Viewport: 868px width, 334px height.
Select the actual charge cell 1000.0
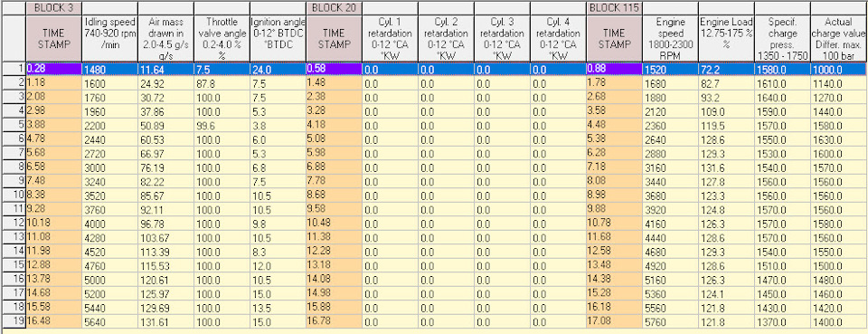click(x=839, y=69)
